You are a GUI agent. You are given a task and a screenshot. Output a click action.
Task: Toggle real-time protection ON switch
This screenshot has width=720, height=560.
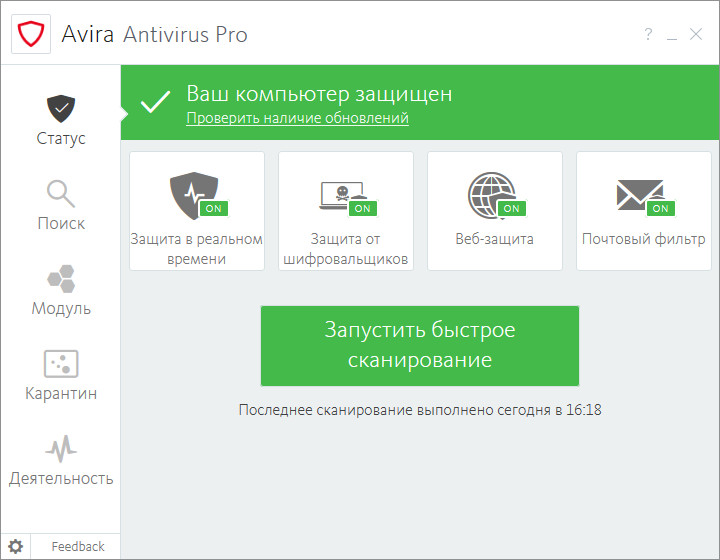point(212,208)
